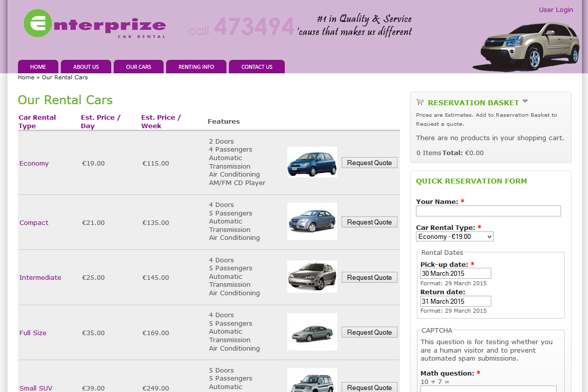
Task: Collapse the Reservation Basket panel chevron
Action: pyautogui.click(x=525, y=101)
